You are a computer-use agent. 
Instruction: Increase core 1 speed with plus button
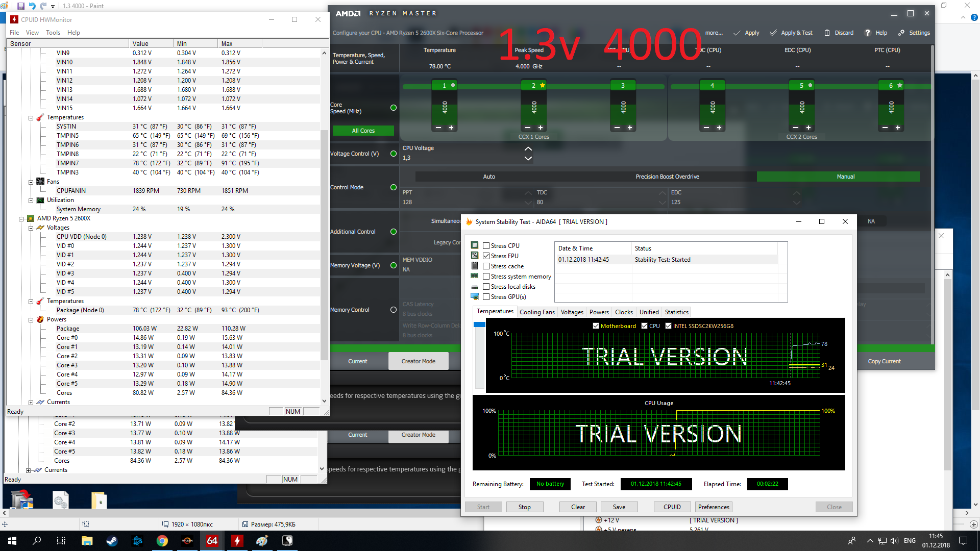click(451, 128)
